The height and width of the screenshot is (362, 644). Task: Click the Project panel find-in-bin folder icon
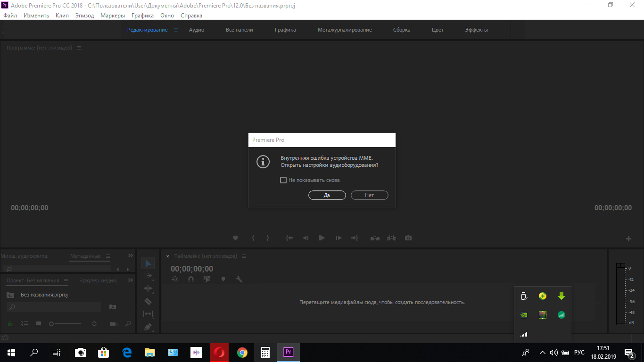(113, 307)
